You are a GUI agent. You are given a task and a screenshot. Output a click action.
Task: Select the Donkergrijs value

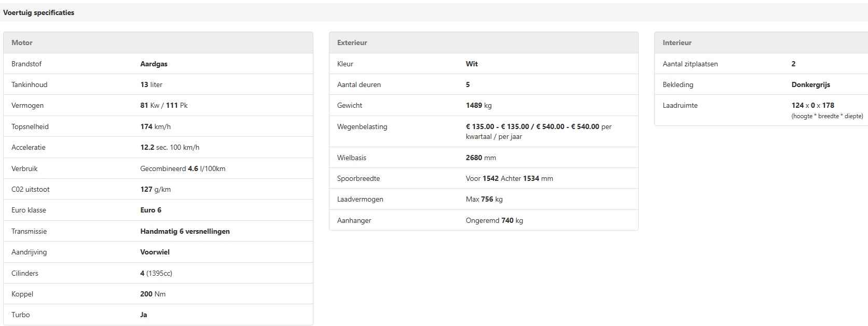(x=811, y=84)
